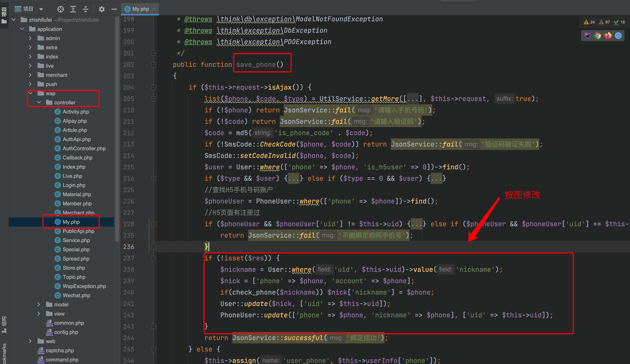Click the Special.php class icon
Image resolution: width=630 pixels, height=364 pixels.
click(57, 250)
